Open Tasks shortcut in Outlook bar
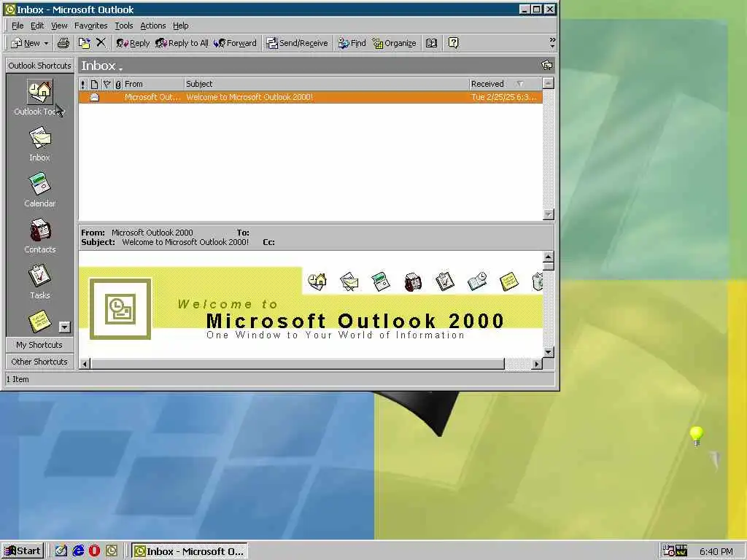 click(40, 282)
